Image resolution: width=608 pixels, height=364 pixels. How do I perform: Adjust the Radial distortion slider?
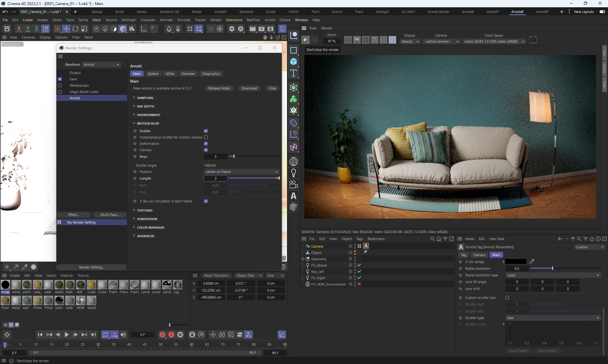pos(552,268)
